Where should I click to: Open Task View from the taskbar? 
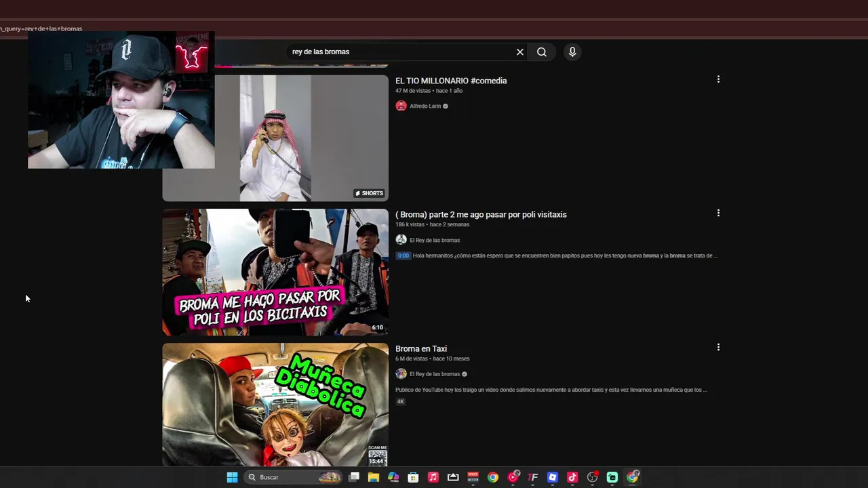pos(354,477)
